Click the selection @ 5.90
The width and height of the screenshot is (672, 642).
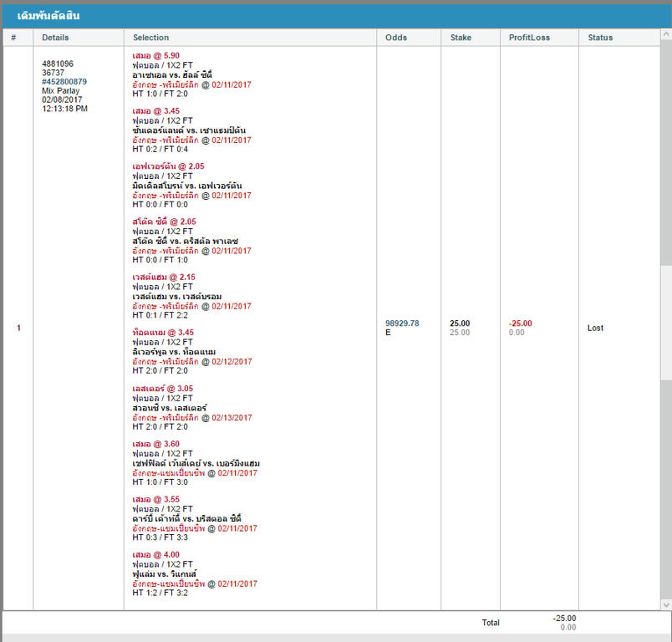[x=156, y=56]
